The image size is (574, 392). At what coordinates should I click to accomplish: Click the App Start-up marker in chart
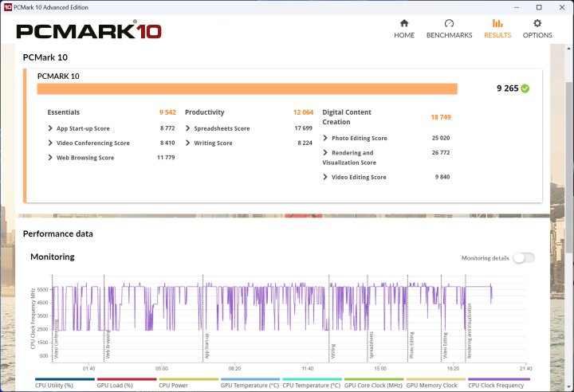coord(206,346)
